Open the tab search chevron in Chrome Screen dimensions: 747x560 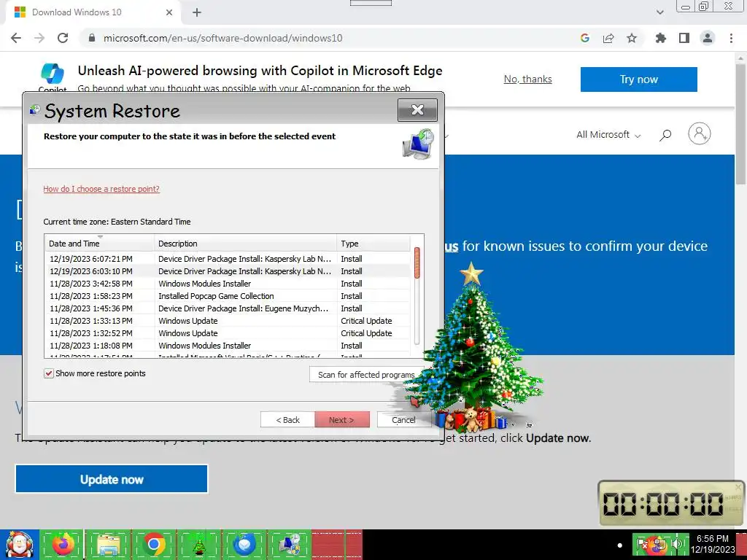pos(659,12)
